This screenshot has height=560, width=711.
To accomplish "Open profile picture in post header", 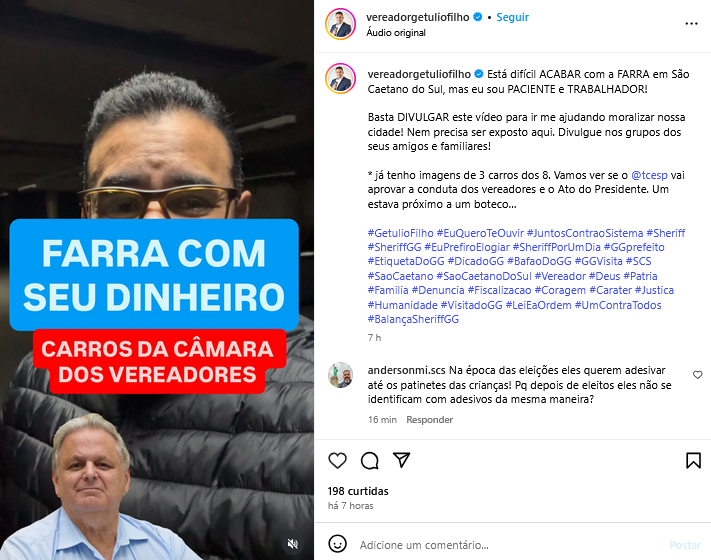I will pyautogui.click(x=341, y=24).
